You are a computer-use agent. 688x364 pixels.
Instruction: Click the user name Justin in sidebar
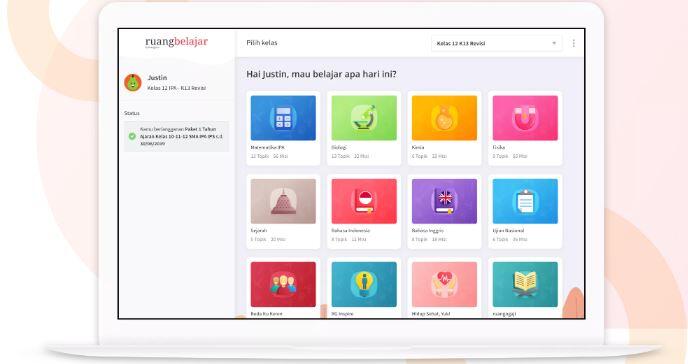(x=157, y=78)
